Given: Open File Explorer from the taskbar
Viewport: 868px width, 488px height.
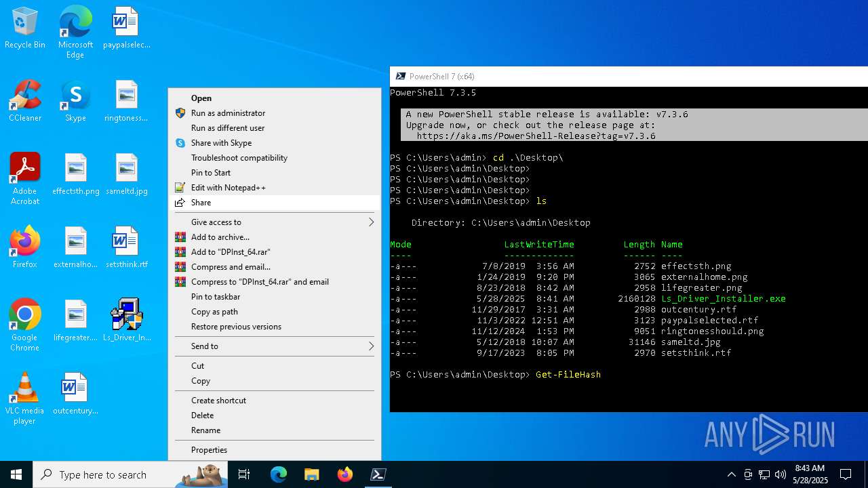Looking at the screenshot, I should [x=312, y=474].
